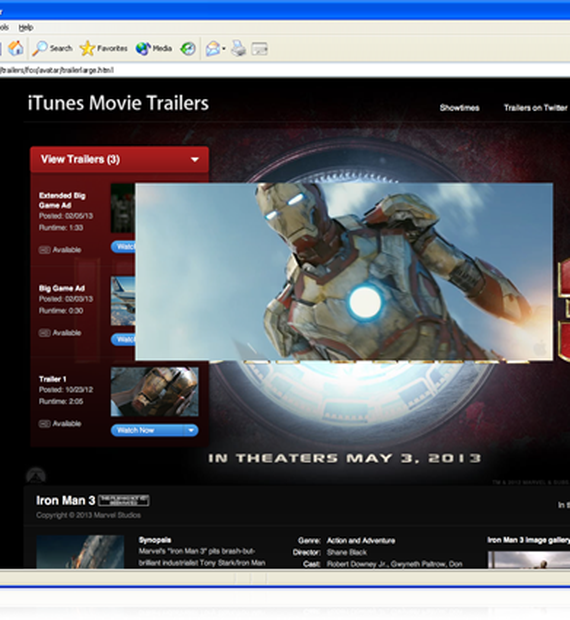Collapse the View Trailers (3) dropdown
The height and width of the screenshot is (620, 570).
(x=119, y=159)
